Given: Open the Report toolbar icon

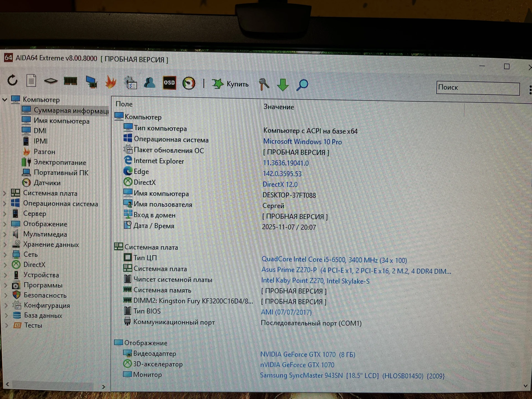Looking at the screenshot, I should pos(31,81).
